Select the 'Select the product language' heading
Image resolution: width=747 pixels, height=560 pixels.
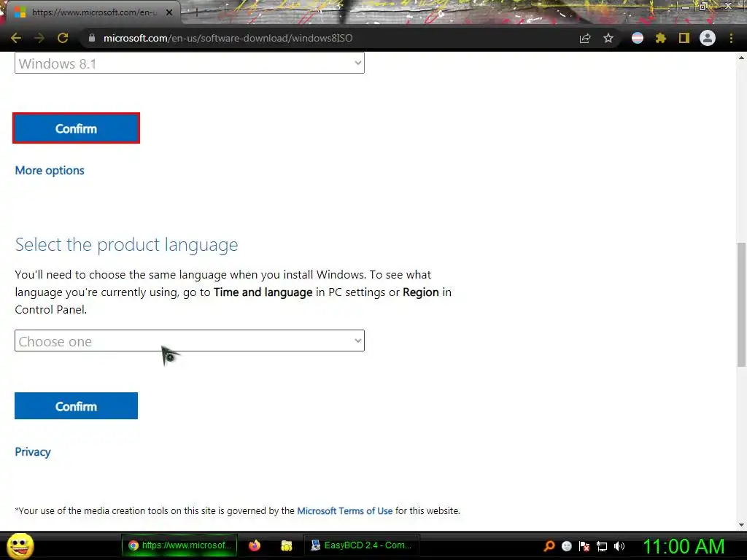pyautogui.click(x=126, y=244)
